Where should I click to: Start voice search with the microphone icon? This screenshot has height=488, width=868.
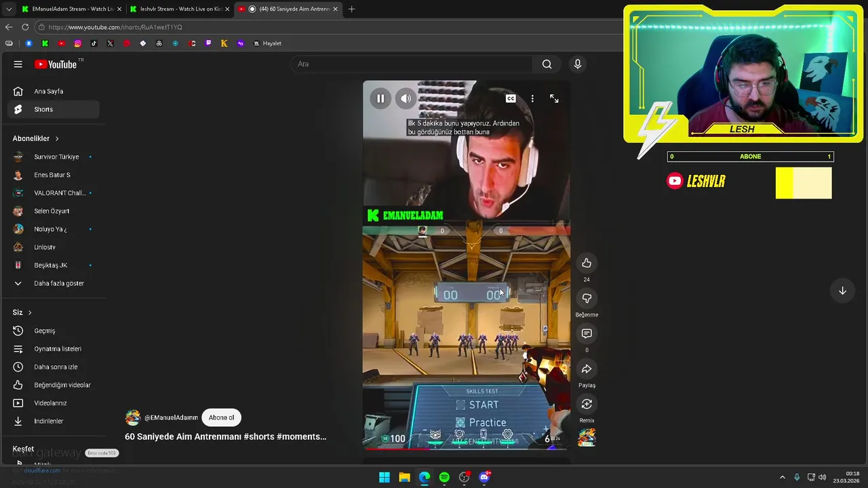[x=578, y=64]
